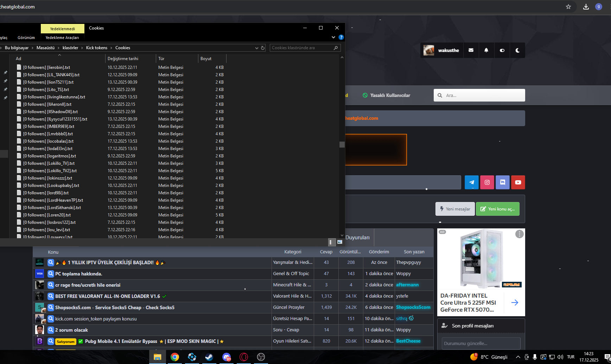Image resolution: width=611 pixels, height=364 pixels.
Task: Switch the TUR keyboard language indicator
Action: click(x=571, y=357)
